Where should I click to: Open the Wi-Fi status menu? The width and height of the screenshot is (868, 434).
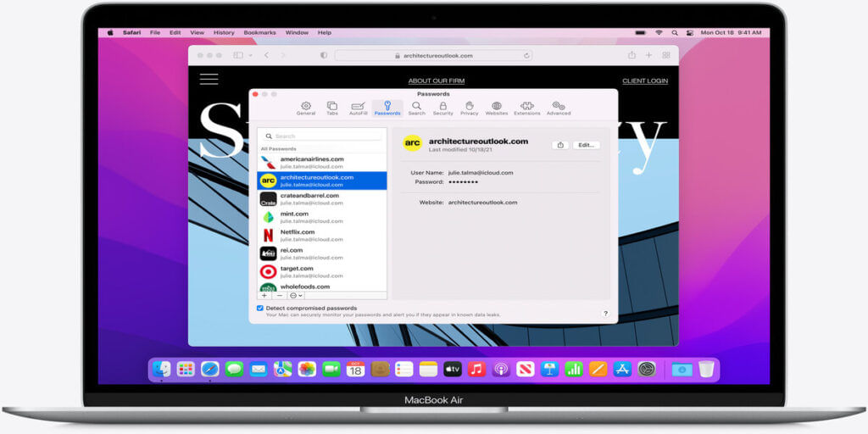point(658,33)
